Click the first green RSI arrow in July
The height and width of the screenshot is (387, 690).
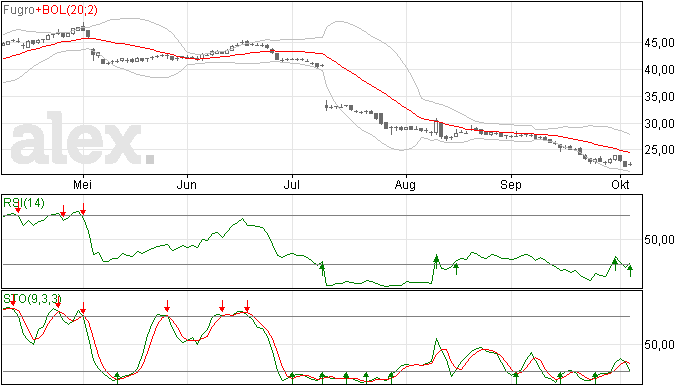point(322,268)
